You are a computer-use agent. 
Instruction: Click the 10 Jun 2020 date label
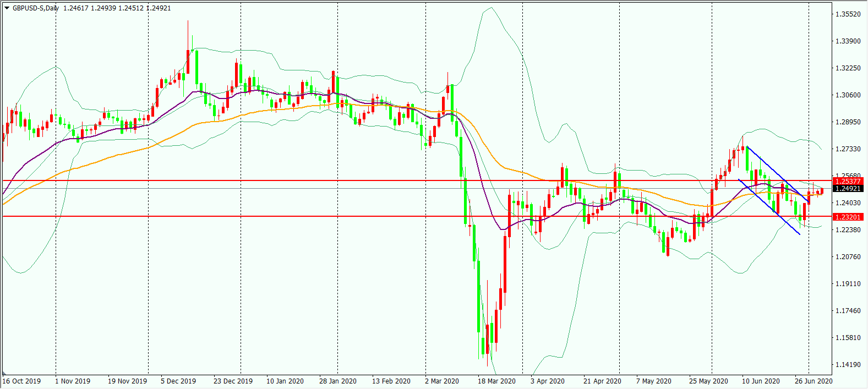[761, 381]
